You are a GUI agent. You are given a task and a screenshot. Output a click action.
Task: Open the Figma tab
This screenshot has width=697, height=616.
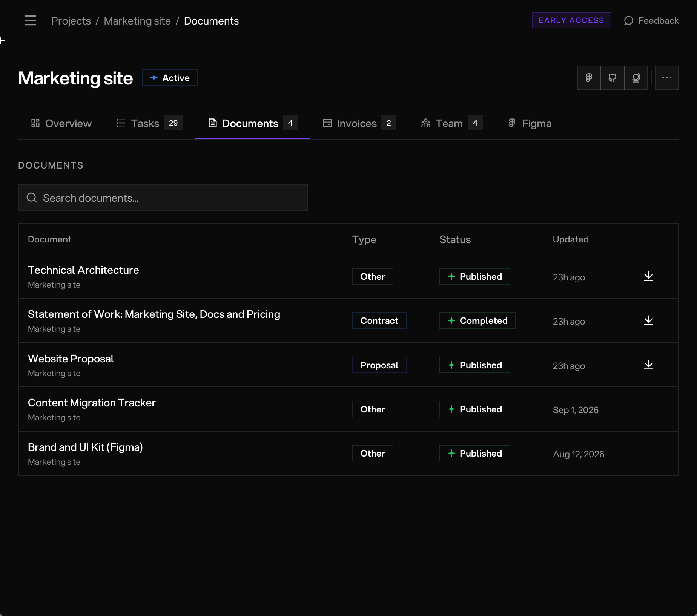click(x=530, y=123)
